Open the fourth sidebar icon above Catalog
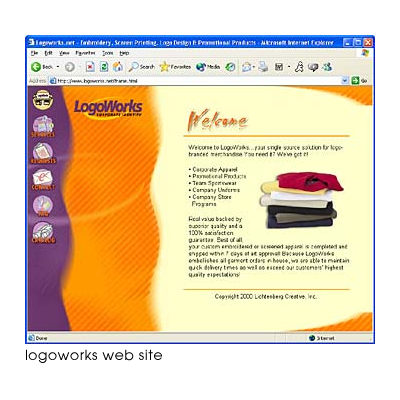 tap(43, 206)
